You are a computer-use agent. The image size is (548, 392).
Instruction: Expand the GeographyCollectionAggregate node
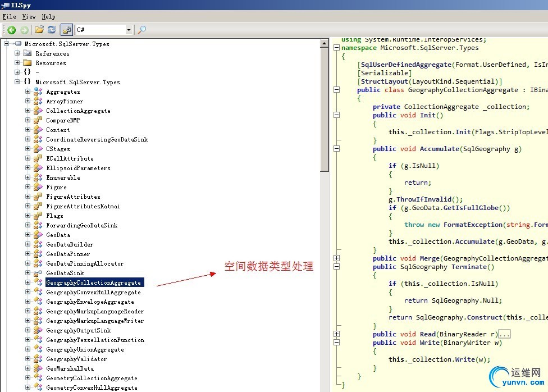28,282
